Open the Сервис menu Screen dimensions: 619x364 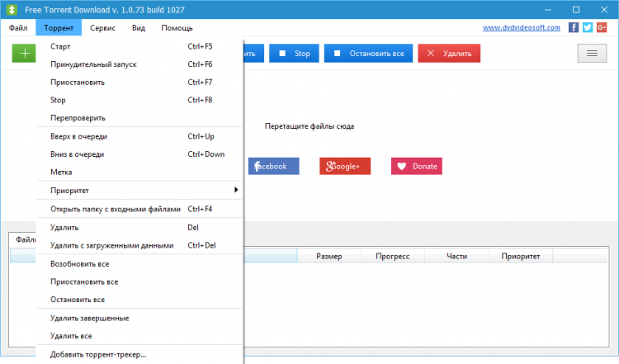click(x=102, y=28)
